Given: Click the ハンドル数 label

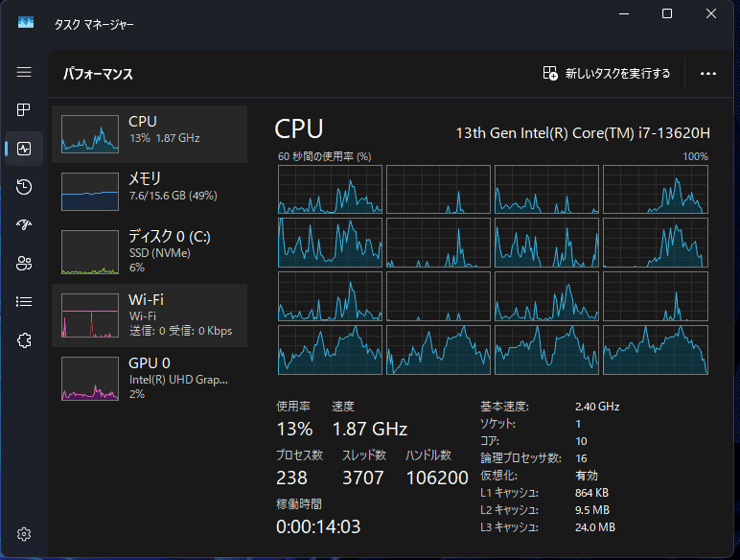Looking at the screenshot, I should [428, 455].
